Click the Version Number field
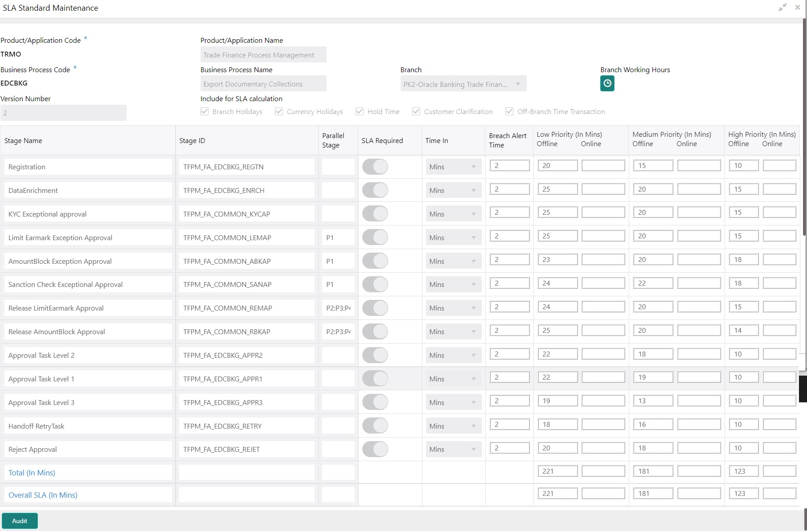Screen dimensions: 807x532 [63, 113]
